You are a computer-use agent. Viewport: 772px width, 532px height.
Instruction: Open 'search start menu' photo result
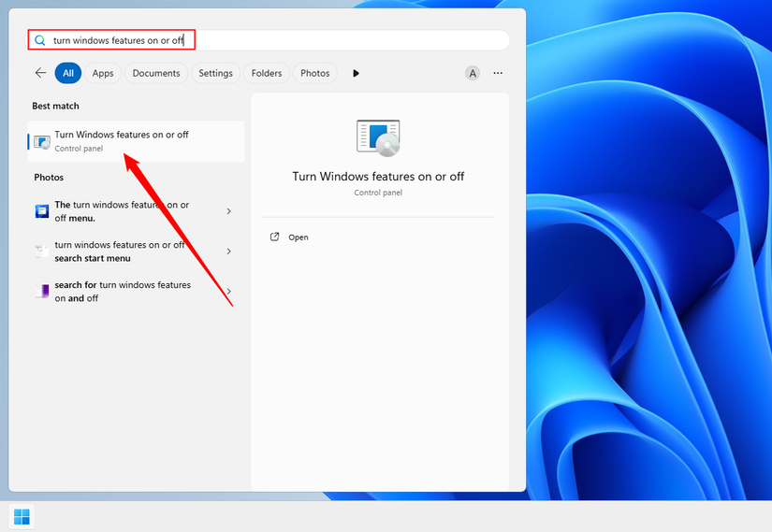[x=136, y=252]
